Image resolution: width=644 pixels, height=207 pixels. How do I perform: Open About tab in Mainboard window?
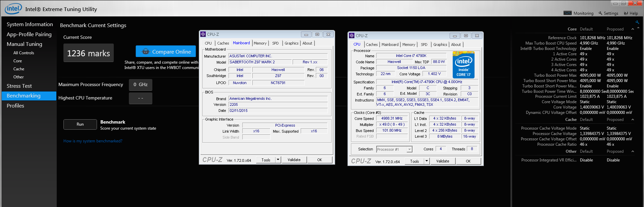pyautogui.click(x=307, y=43)
